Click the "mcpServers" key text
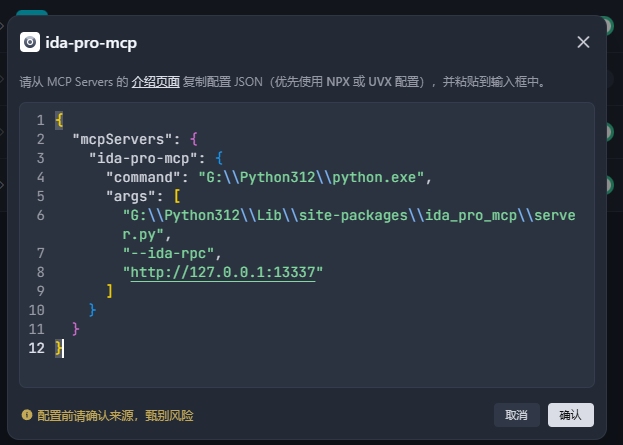The width and height of the screenshot is (623, 445). pyautogui.click(x=122, y=139)
